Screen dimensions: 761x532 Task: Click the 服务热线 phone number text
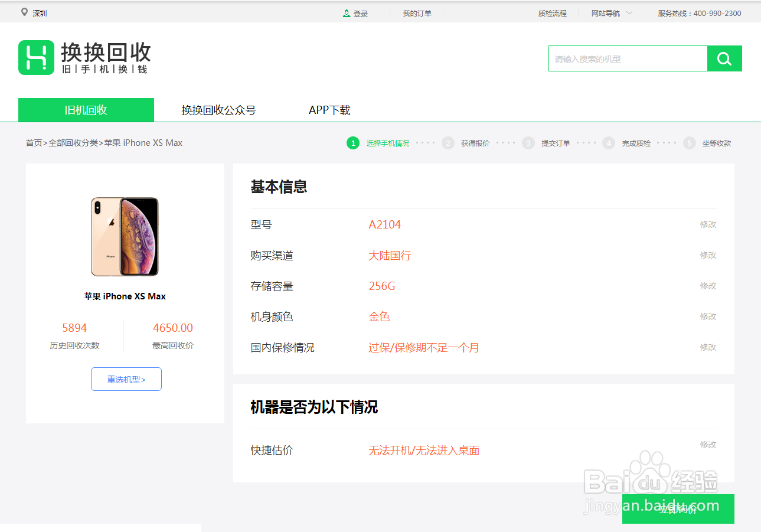pos(700,13)
